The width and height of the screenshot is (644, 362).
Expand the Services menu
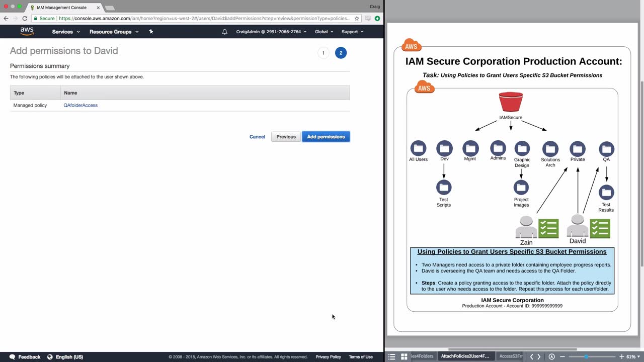66,32
